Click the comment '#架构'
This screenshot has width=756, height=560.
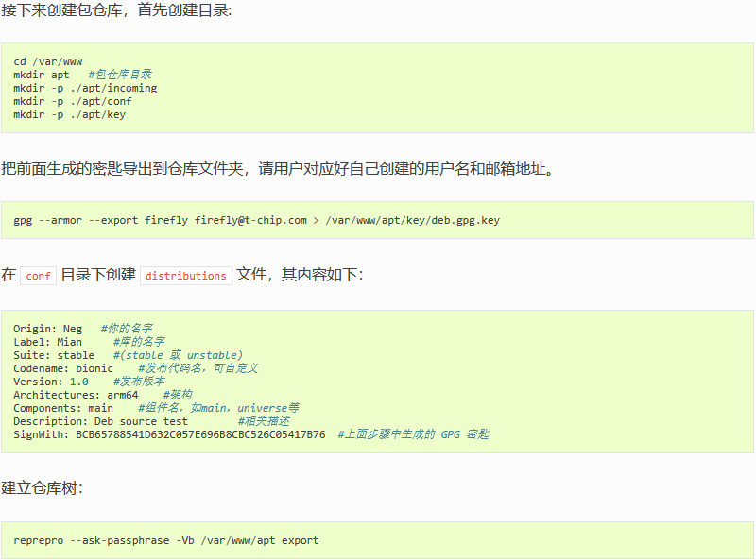(x=178, y=395)
